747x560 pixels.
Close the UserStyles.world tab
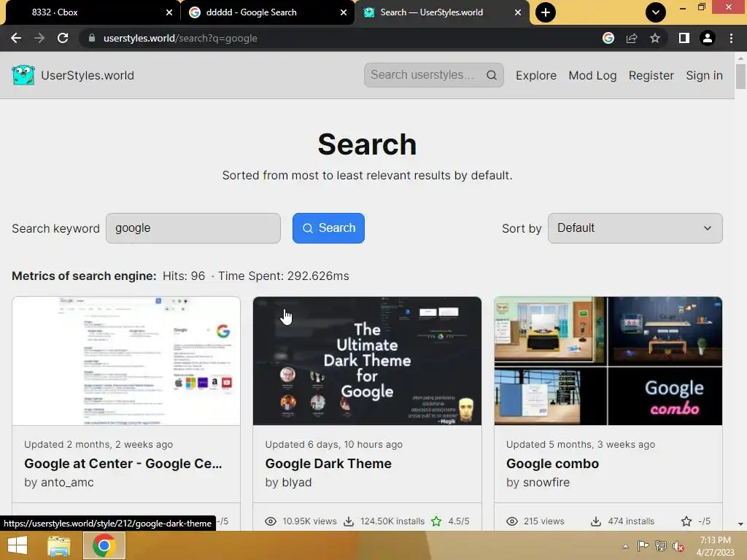(518, 12)
